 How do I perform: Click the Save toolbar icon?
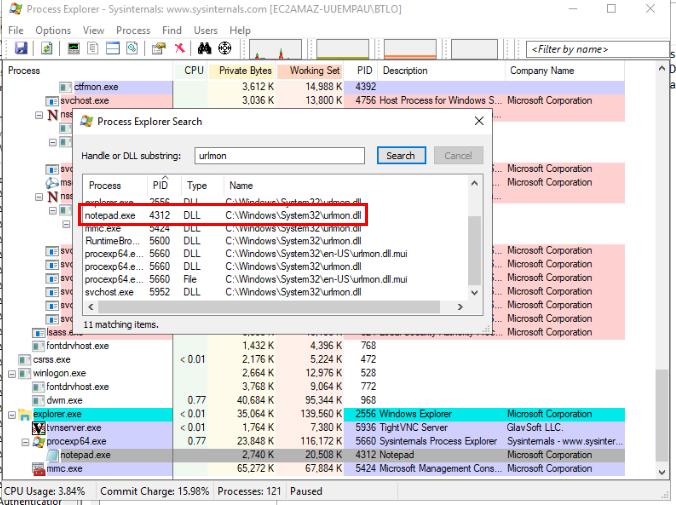[x=21, y=48]
